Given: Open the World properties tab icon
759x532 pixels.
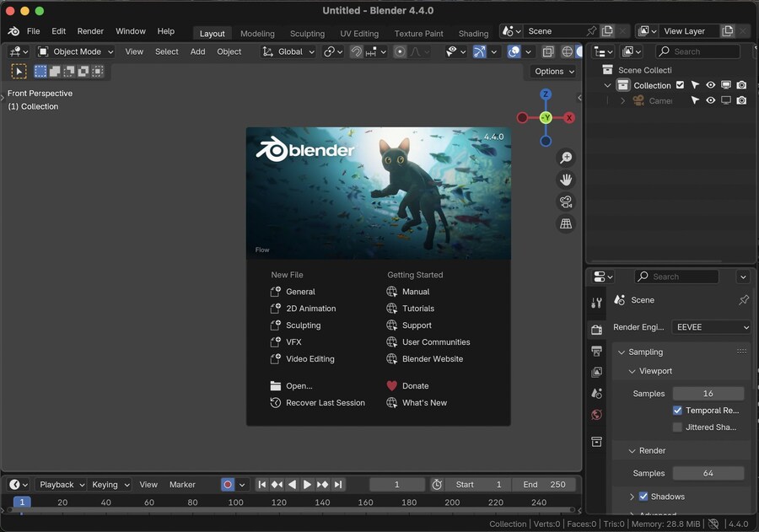Looking at the screenshot, I should tap(597, 415).
